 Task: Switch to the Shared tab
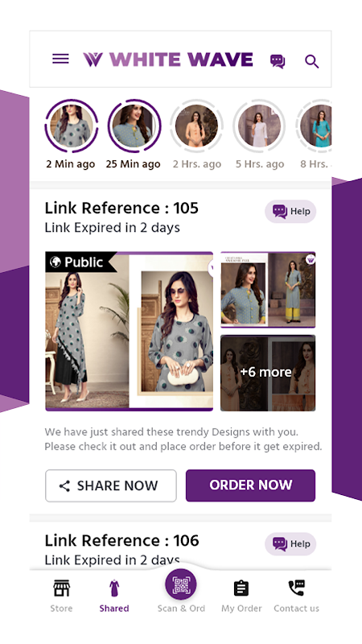(x=114, y=596)
